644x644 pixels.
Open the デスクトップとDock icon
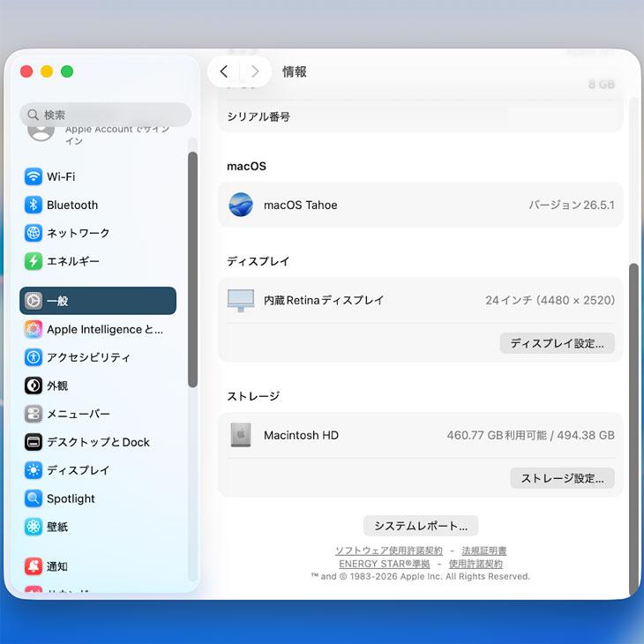pyautogui.click(x=34, y=442)
